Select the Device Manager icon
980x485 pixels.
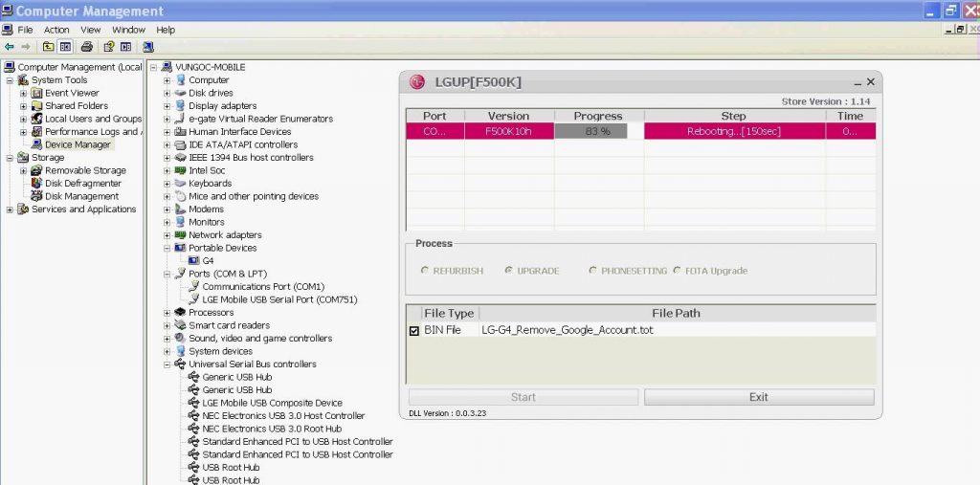tap(37, 145)
